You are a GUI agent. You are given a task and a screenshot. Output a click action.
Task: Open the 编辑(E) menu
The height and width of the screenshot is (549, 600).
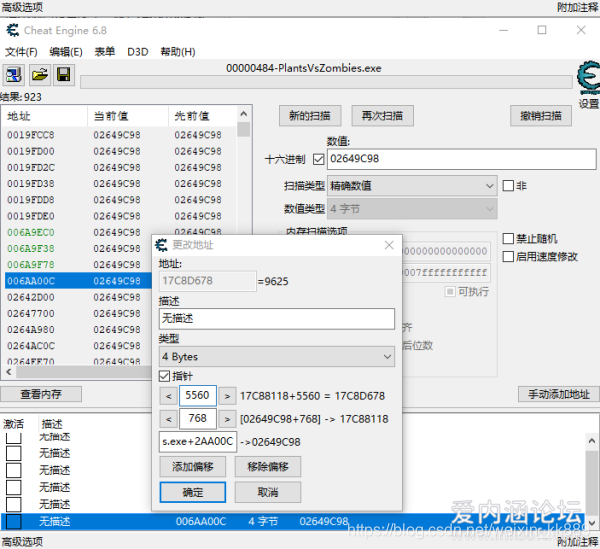(x=66, y=52)
